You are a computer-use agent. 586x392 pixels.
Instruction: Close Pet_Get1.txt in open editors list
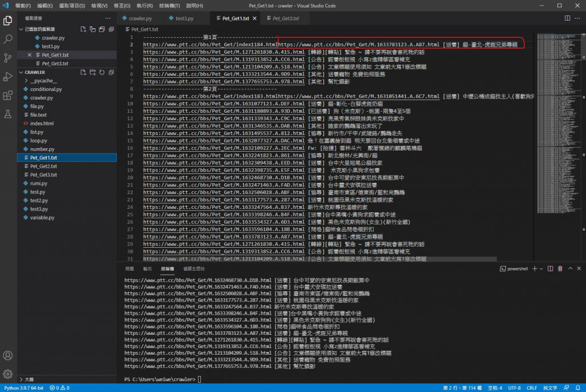click(30, 55)
